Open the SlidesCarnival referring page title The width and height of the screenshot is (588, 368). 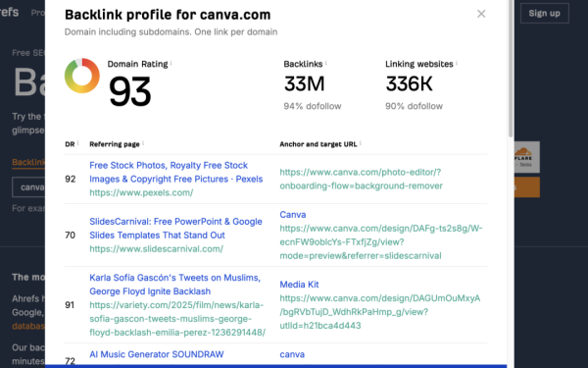(175, 229)
